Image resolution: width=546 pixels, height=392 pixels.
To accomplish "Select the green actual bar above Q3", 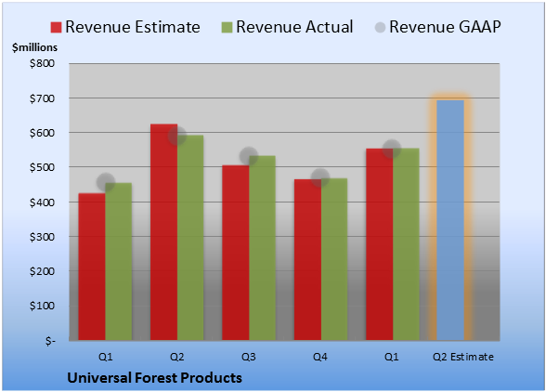I will (262, 248).
